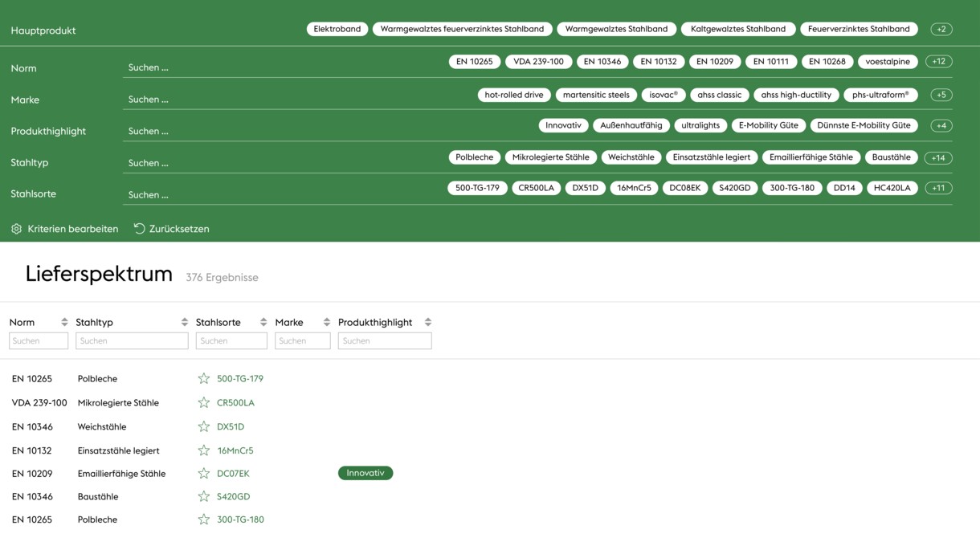
Task: Enable the Innovativ product highlight filter
Action: [563, 125]
